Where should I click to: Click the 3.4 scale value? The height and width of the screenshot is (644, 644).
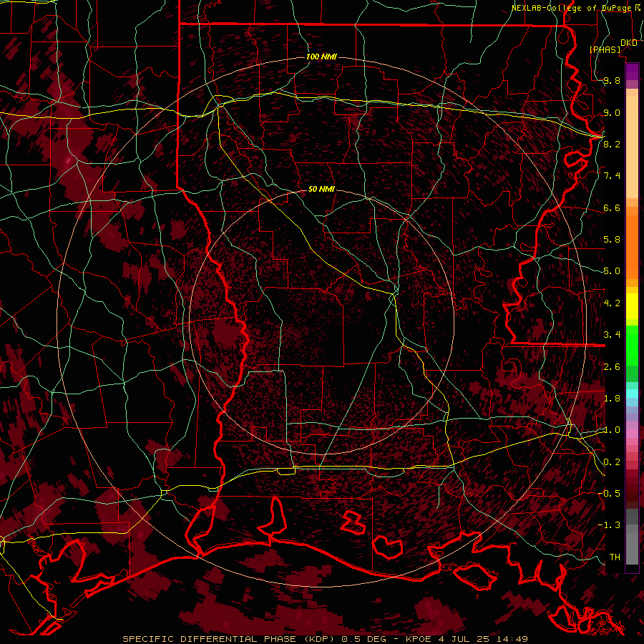click(x=612, y=335)
